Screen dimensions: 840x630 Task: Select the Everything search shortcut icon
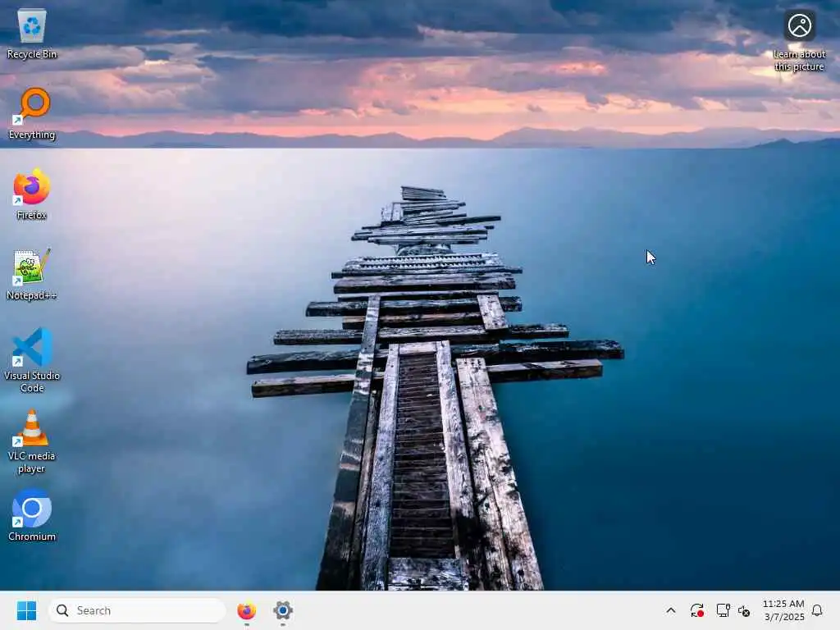tap(32, 113)
